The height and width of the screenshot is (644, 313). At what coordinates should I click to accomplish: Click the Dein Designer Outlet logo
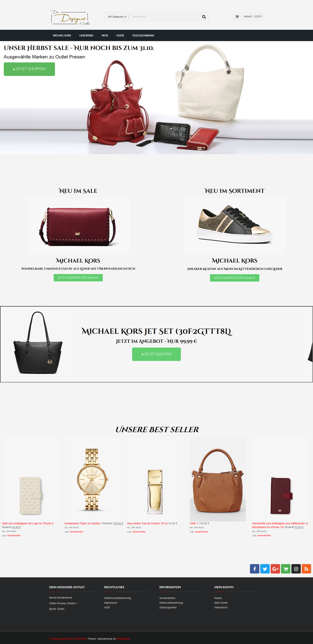70,18
